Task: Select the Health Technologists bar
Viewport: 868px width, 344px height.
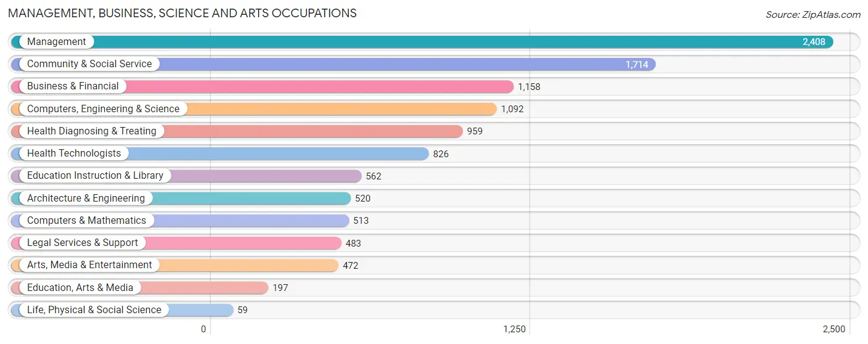Action: click(x=220, y=154)
